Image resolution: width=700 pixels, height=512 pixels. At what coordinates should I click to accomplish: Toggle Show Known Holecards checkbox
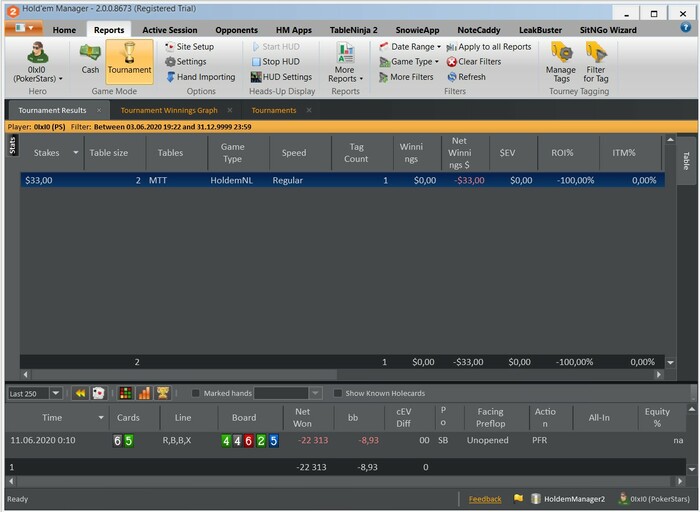coord(338,393)
